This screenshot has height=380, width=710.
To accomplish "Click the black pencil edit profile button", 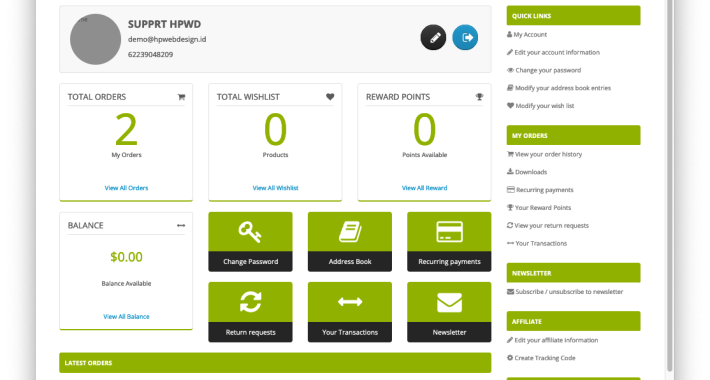I will coord(433,37).
